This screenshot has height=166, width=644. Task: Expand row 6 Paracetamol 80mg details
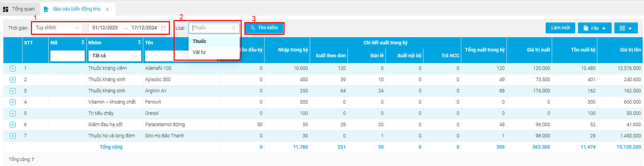(13, 125)
